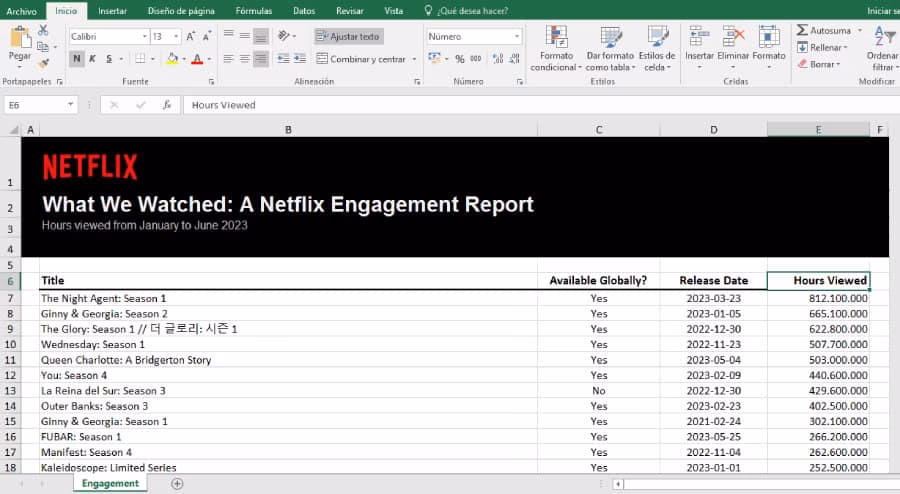Image resolution: width=900 pixels, height=494 pixels.
Task: Switch to the Insertar ribbon tab
Action: 112,11
